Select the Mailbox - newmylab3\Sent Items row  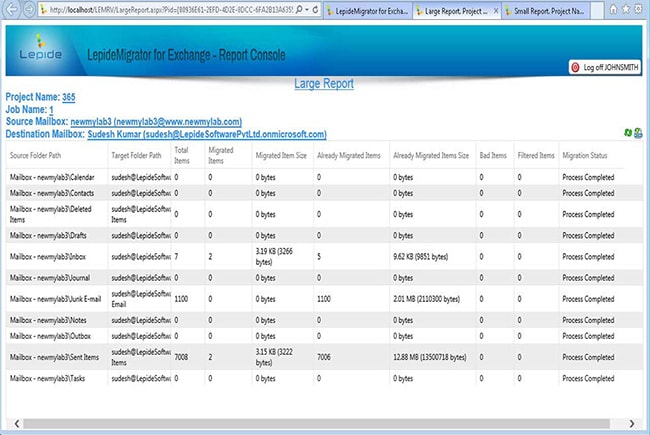point(324,357)
